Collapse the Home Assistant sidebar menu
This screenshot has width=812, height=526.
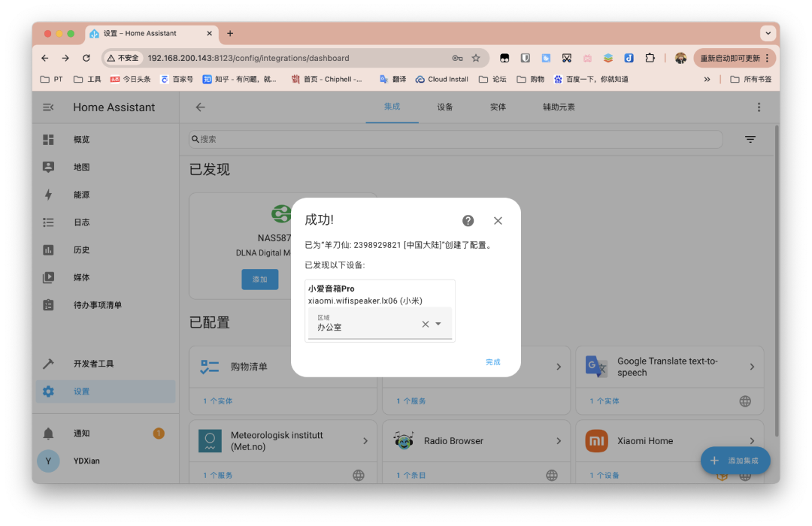click(48, 107)
